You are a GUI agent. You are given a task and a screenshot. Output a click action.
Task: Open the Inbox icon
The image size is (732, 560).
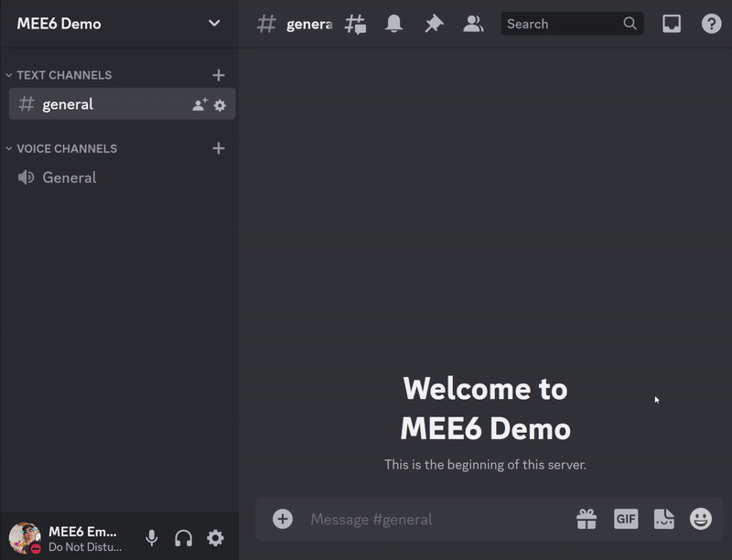(672, 24)
